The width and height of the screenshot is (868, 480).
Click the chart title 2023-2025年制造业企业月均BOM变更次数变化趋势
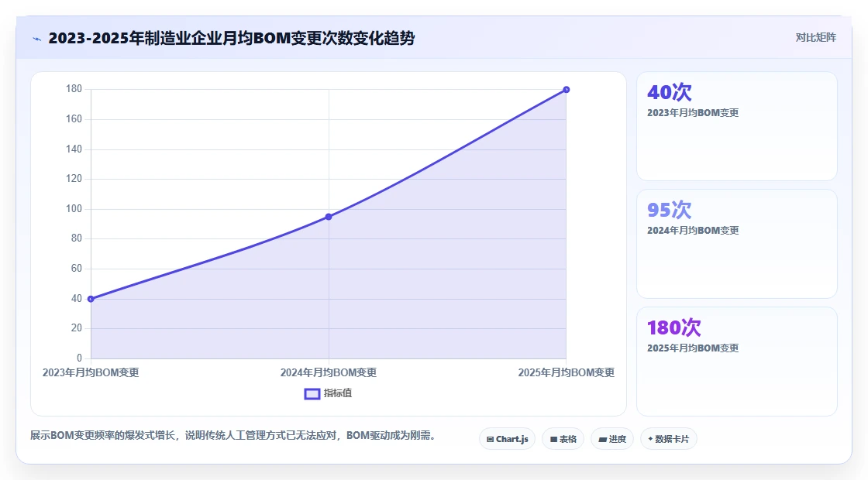pos(232,38)
